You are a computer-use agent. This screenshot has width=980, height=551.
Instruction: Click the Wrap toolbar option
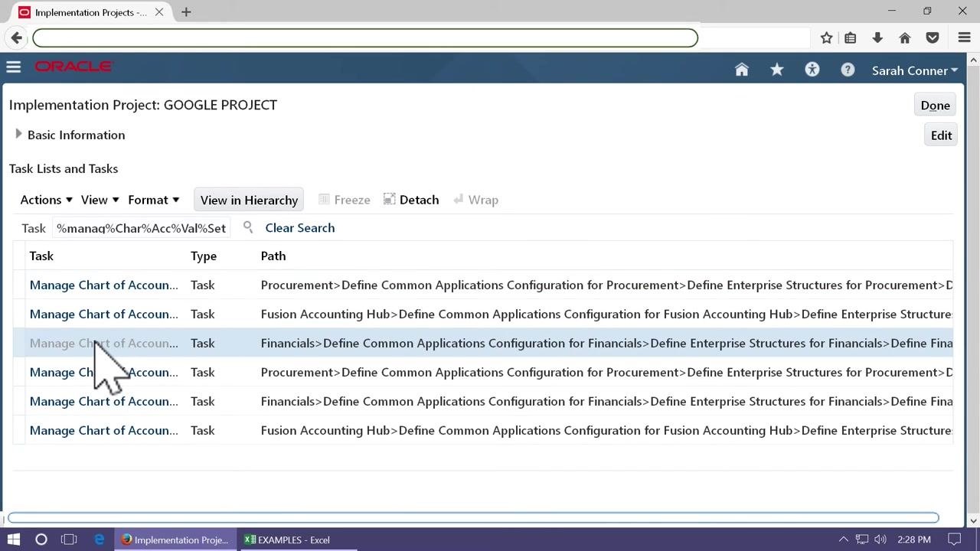click(x=475, y=200)
